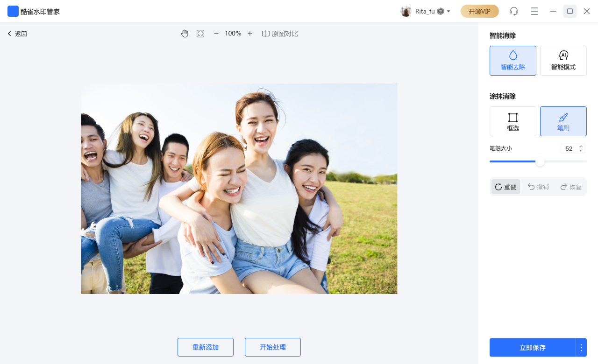Zoom in with the plus icon
This screenshot has height=364, width=598.
click(250, 34)
